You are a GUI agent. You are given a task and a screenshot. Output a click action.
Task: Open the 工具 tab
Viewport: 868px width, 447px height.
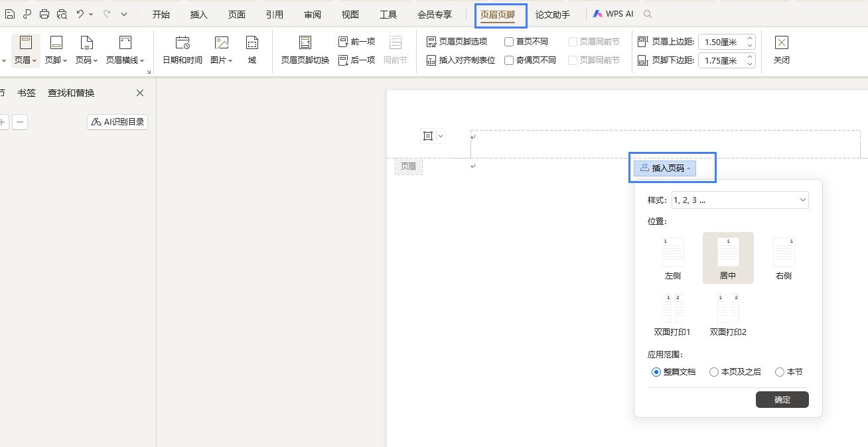pos(388,15)
